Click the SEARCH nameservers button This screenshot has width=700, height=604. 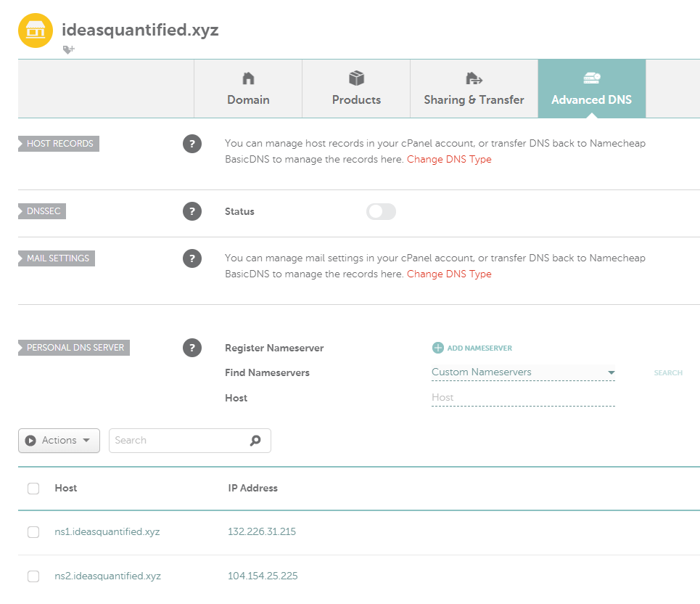668,372
